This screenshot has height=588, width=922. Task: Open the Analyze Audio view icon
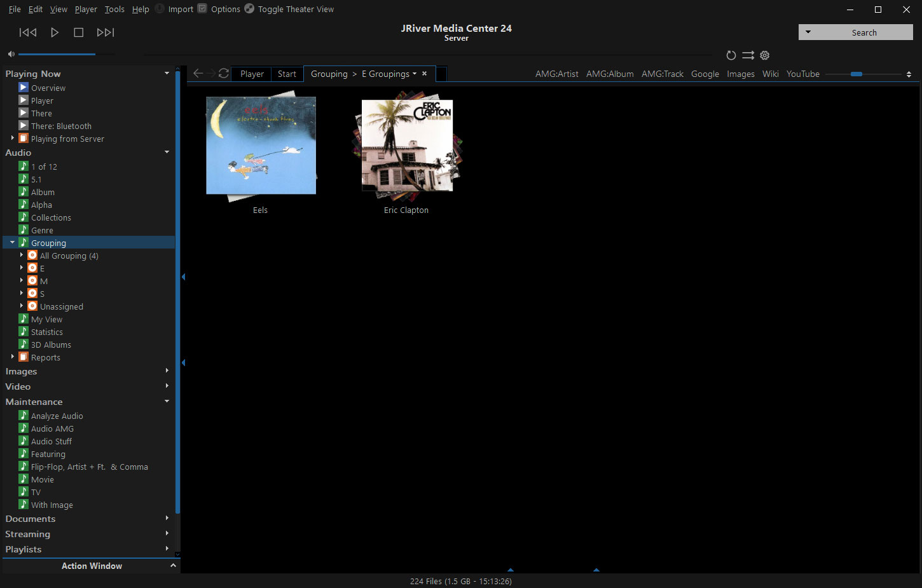[24, 416]
